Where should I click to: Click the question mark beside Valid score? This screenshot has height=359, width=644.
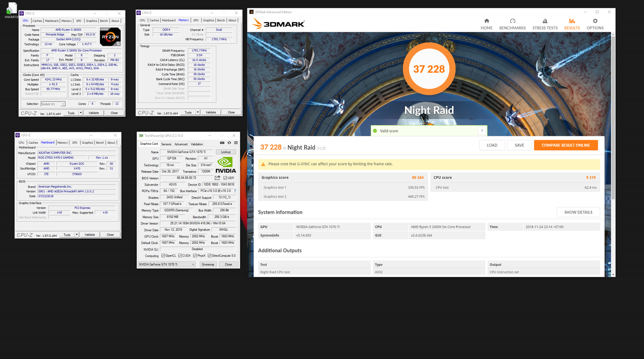[x=481, y=131]
